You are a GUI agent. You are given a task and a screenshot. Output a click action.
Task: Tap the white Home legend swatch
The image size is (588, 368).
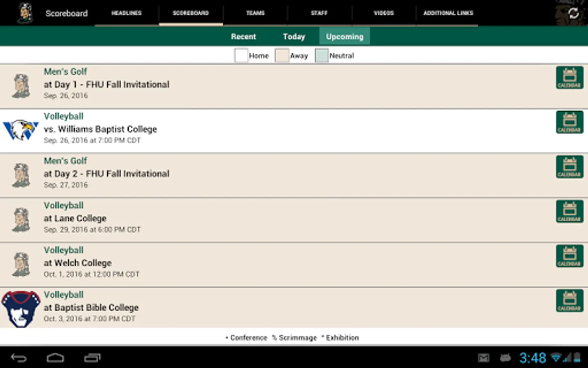click(x=241, y=56)
